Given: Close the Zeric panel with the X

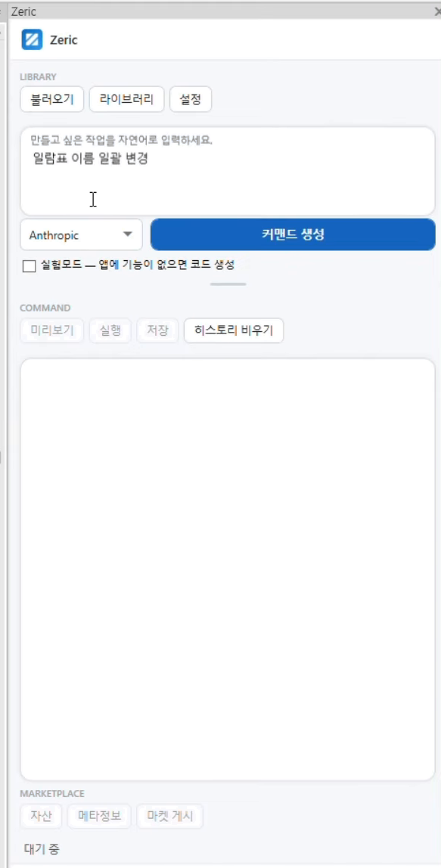Looking at the screenshot, I should (438, 11).
